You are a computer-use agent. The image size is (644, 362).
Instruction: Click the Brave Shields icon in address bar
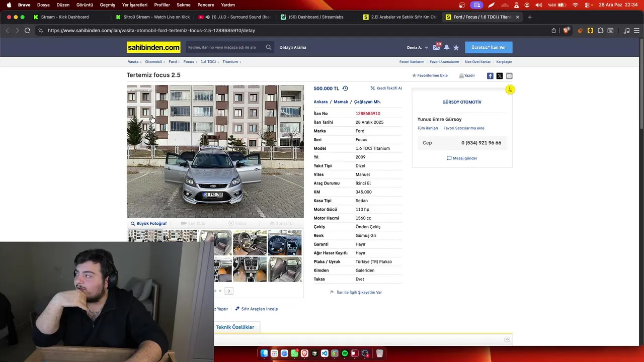[x=566, y=30]
